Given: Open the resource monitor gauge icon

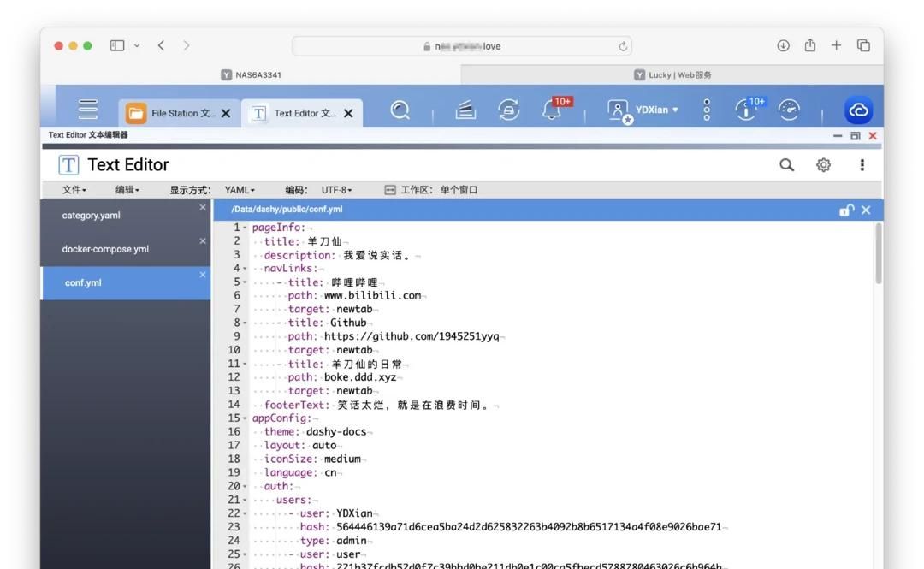Looking at the screenshot, I should [788, 110].
